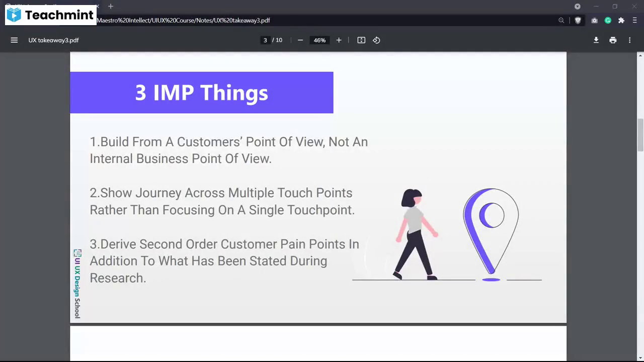Open more PDF options with three-dot menu

(x=629, y=40)
